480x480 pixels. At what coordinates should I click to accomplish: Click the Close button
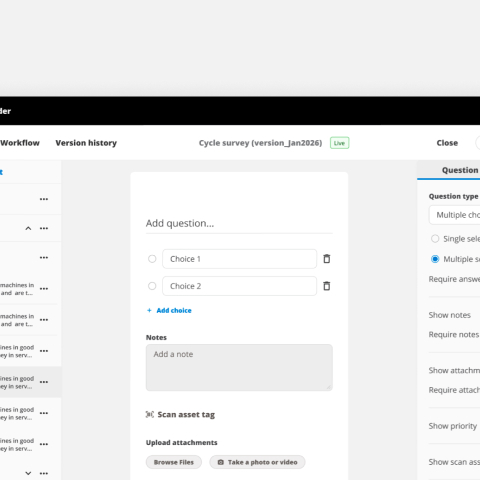pos(447,143)
